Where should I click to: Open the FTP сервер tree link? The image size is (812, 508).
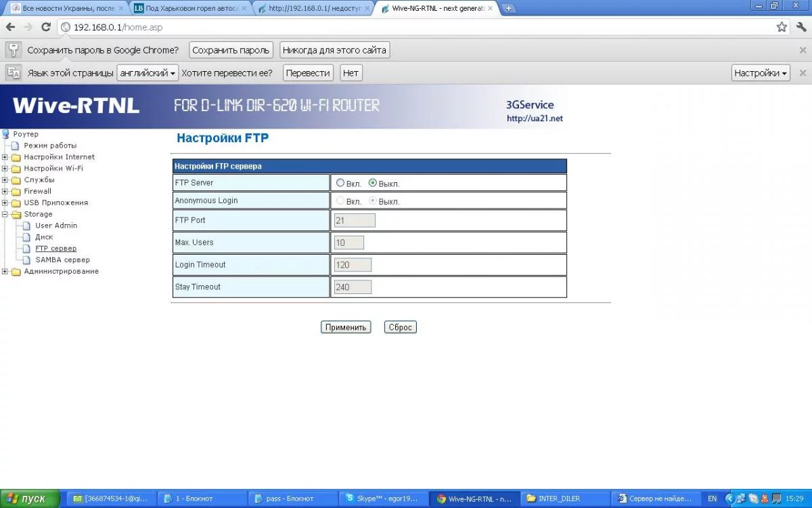click(x=55, y=249)
